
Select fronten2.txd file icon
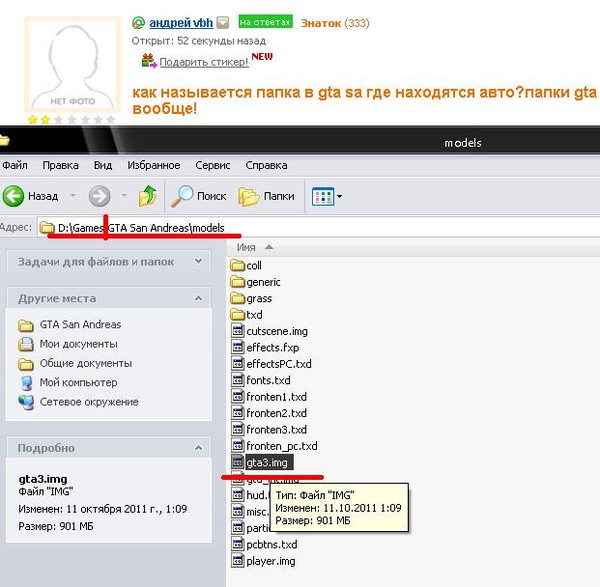click(x=238, y=413)
